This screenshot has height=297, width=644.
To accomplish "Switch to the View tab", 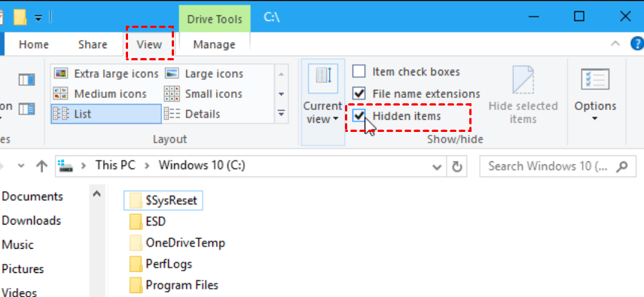I will point(149,44).
